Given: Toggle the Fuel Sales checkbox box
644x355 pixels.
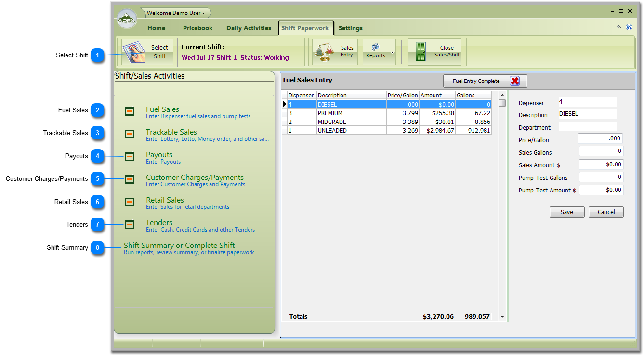Looking at the screenshot, I should click(x=130, y=111).
